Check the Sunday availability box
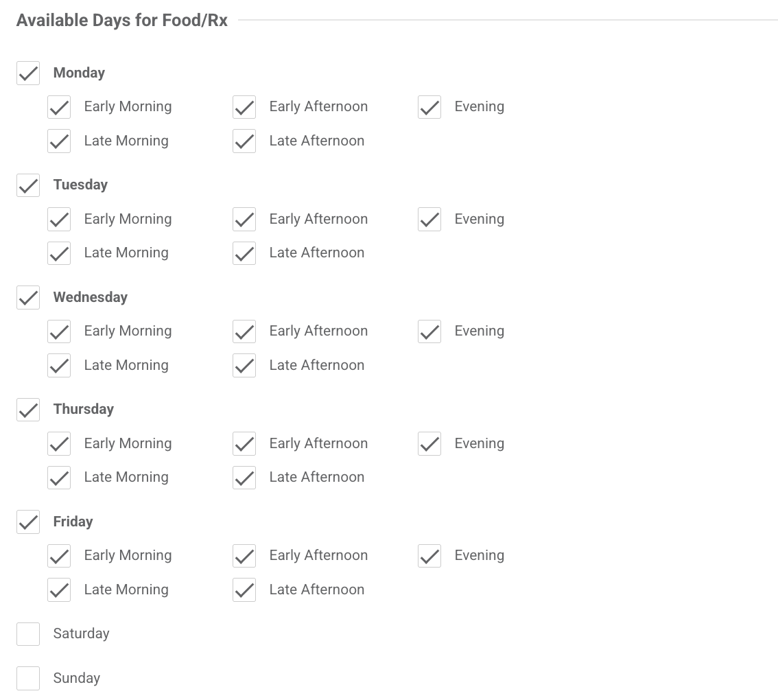The width and height of the screenshot is (778, 700). [28, 679]
